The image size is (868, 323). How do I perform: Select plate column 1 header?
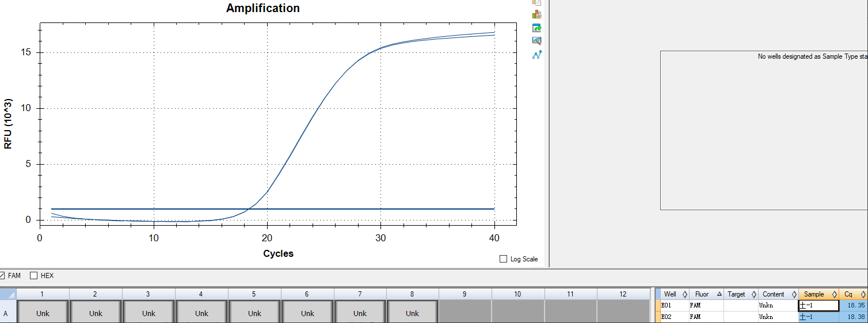point(43,294)
